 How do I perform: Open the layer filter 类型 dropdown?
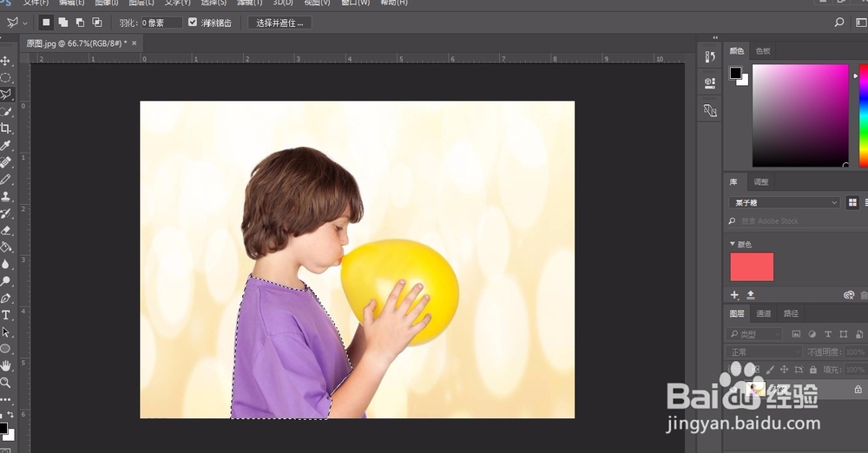(753, 334)
